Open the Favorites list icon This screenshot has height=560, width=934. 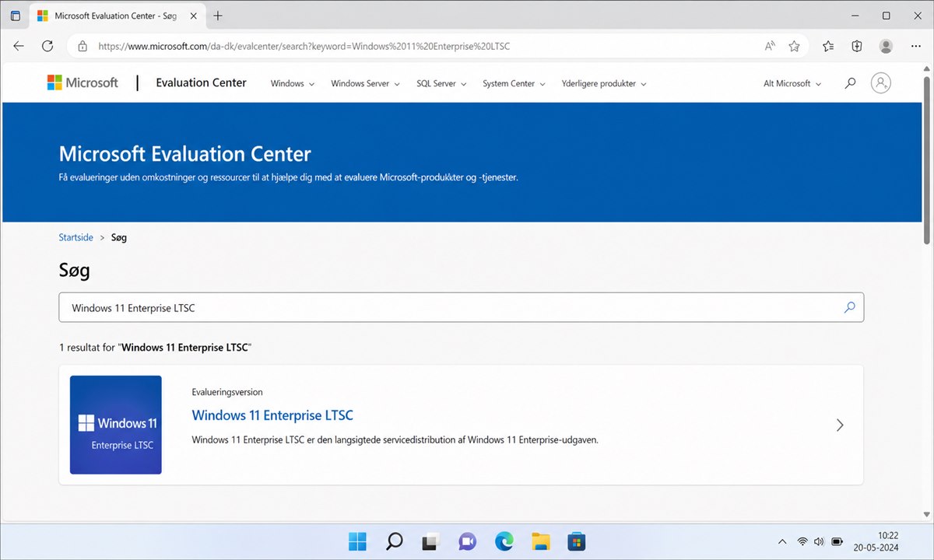(x=828, y=46)
